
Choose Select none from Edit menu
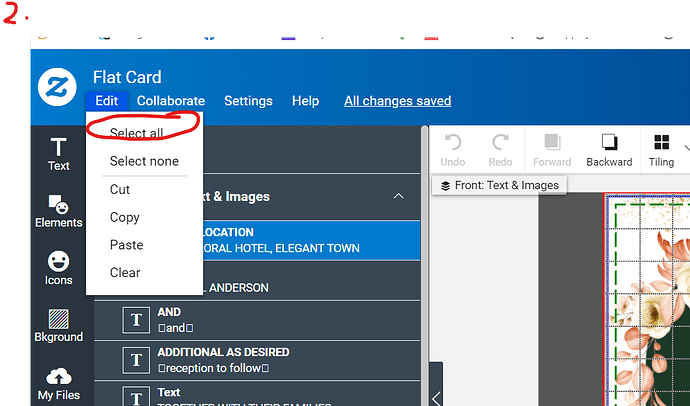(x=144, y=161)
